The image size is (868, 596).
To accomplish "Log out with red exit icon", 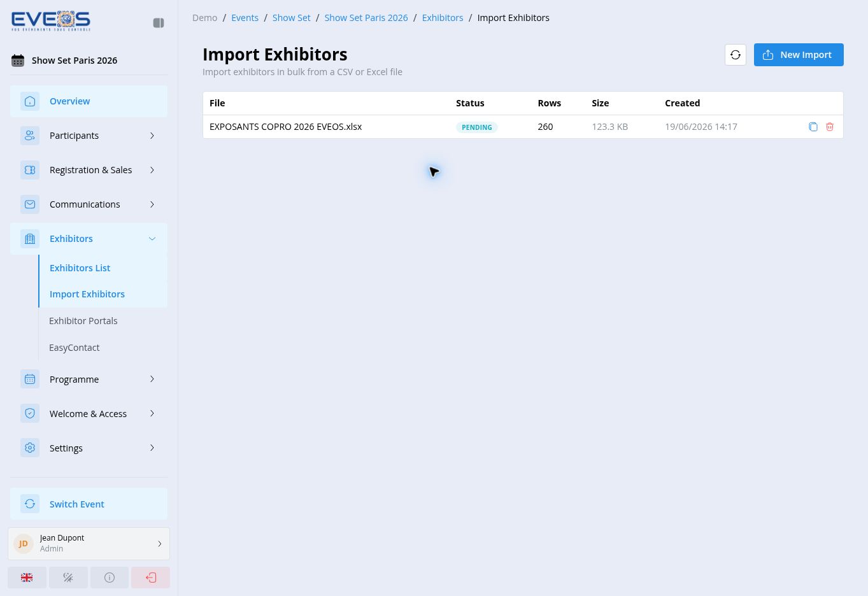I will 151,578.
